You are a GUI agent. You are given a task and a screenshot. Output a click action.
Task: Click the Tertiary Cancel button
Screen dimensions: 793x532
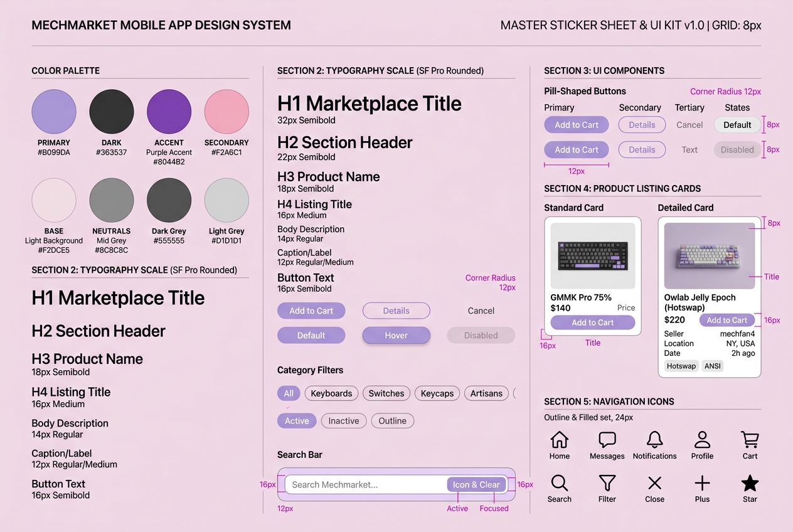[689, 125]
